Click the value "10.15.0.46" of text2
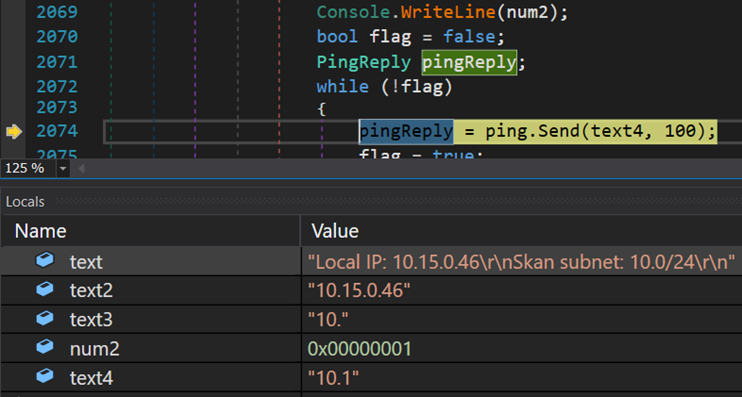The width and height of the screenshot is (742, 397). click(x=359, y=291)
